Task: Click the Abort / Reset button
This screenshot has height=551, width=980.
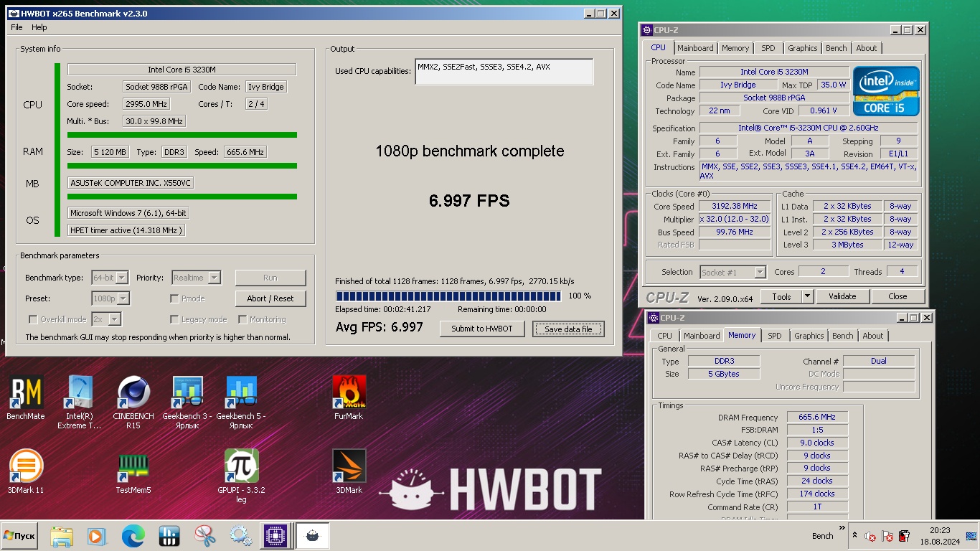Action: coord(270,298)
